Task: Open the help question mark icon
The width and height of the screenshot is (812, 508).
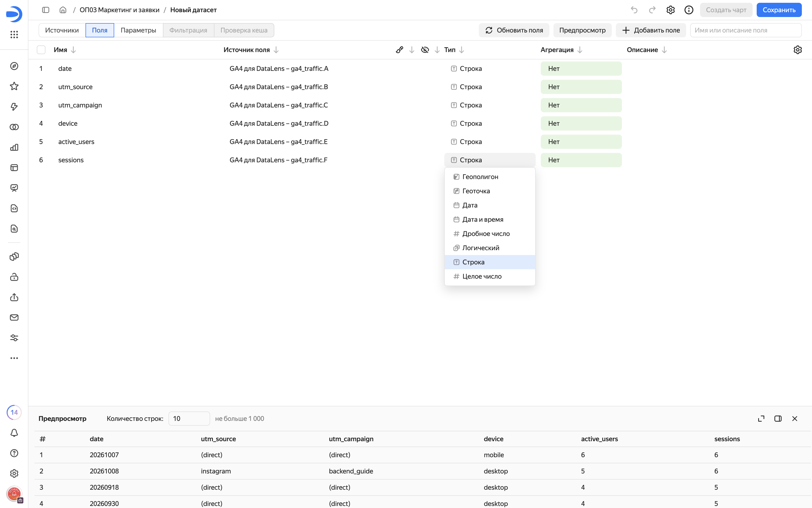Action: [14, 453]
